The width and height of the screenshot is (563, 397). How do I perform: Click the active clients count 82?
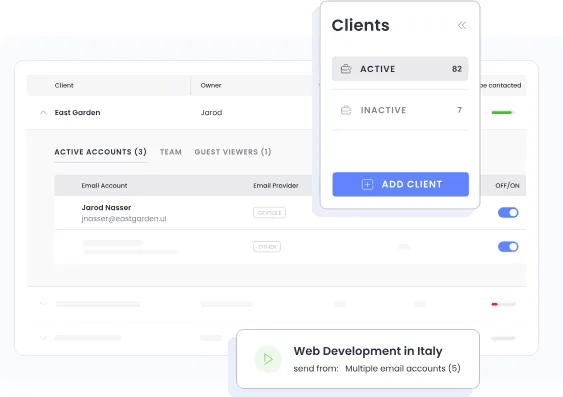click(x=457, y=69)
